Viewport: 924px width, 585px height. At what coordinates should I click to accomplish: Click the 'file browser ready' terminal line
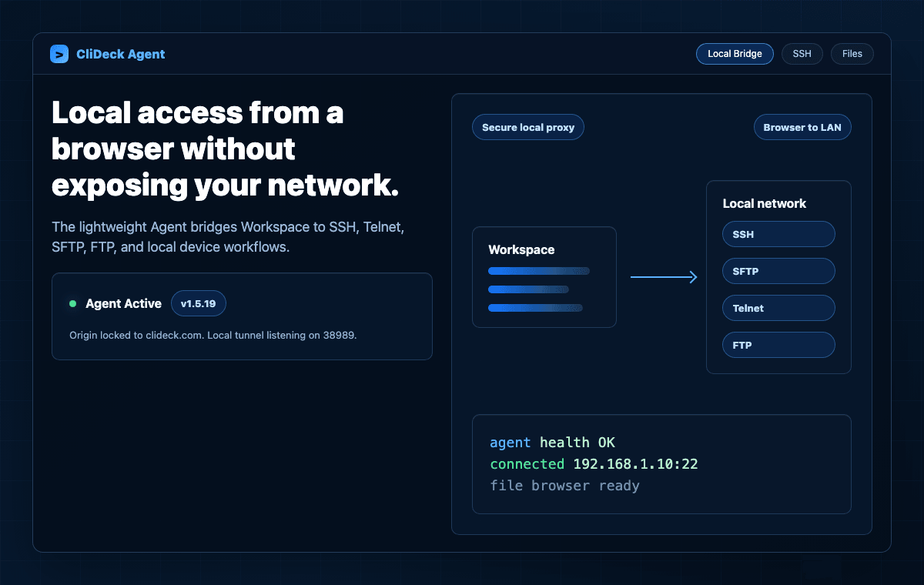[x=564, y=486]
